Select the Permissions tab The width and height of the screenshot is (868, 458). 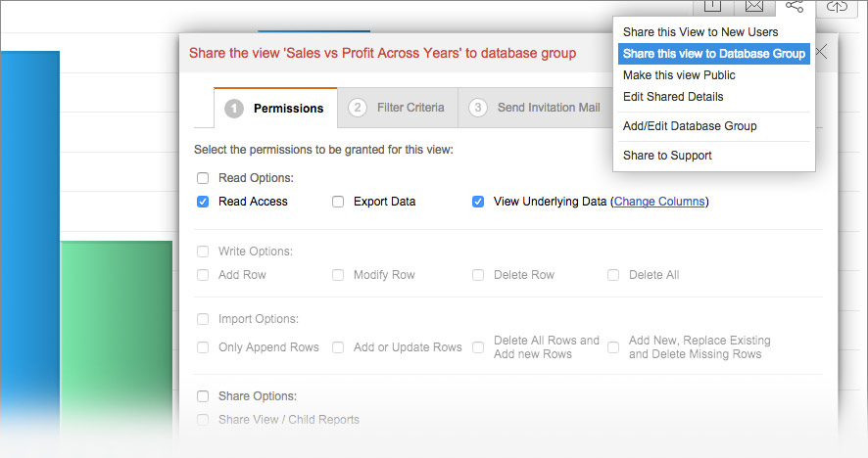[275, 109]
